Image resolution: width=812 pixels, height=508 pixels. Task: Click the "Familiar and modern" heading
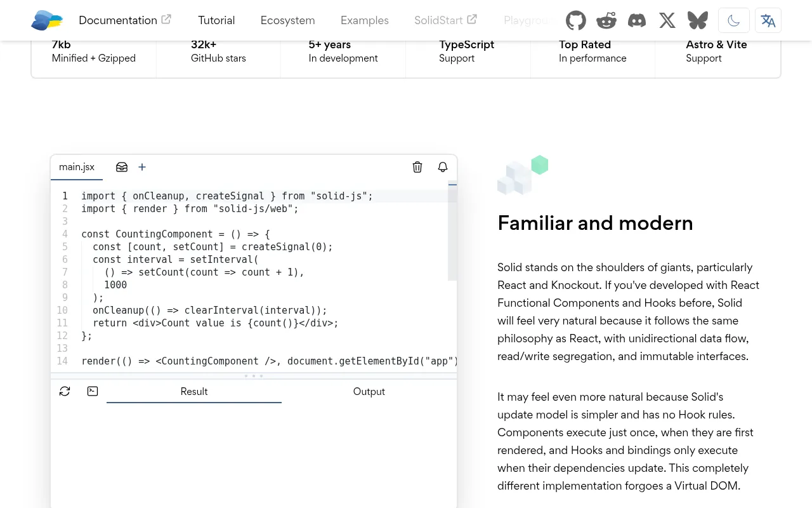[x=595, y=223]
